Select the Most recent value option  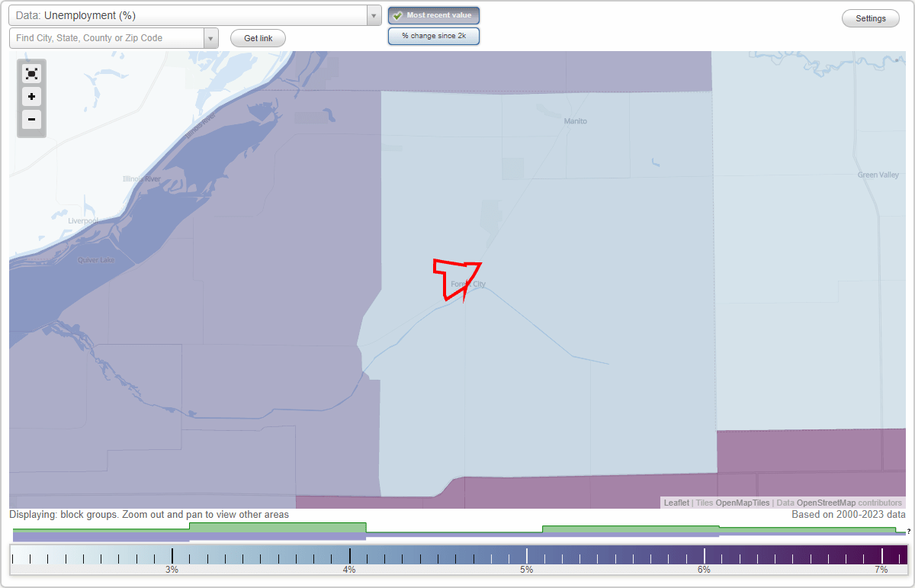(434, 15)
